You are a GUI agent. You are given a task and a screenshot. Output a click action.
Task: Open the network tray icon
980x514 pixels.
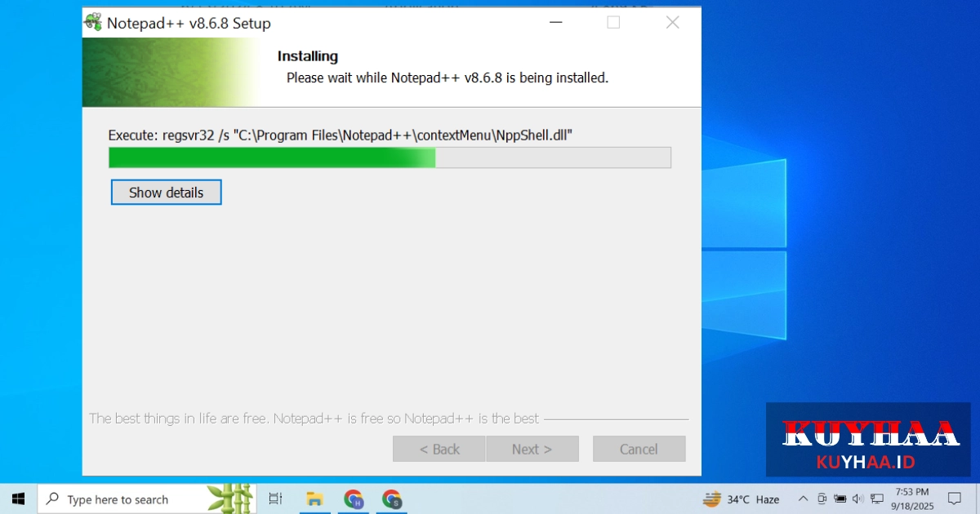877,498
